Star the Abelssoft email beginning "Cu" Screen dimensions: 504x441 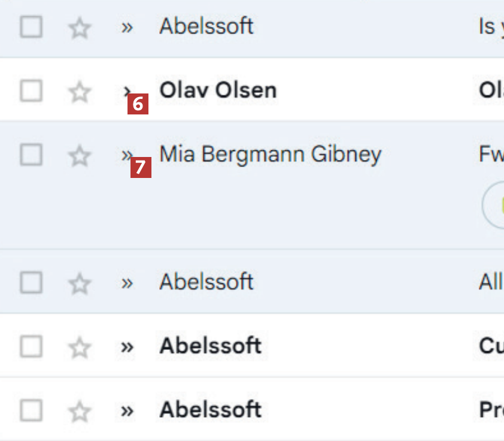tap(79, 347)
